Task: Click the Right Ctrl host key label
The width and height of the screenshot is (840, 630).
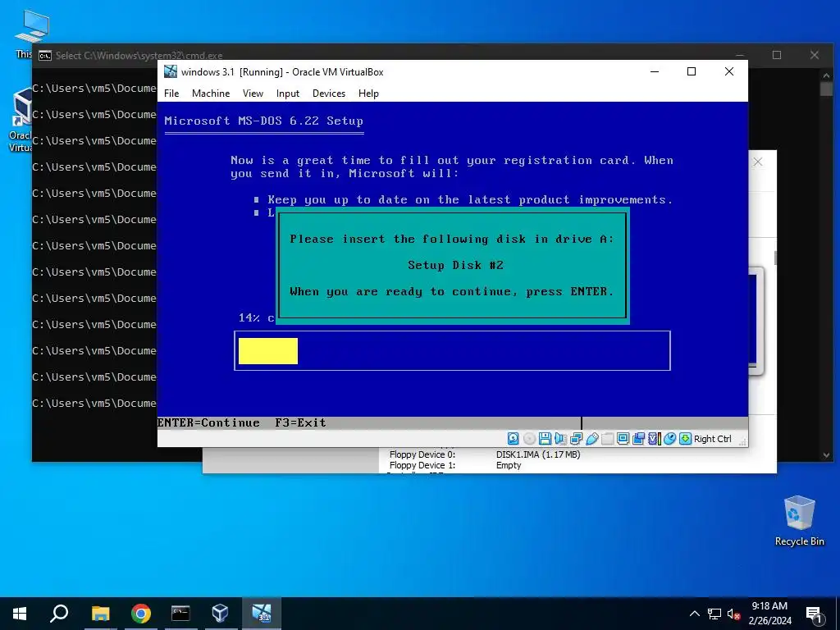Action: 713,439
